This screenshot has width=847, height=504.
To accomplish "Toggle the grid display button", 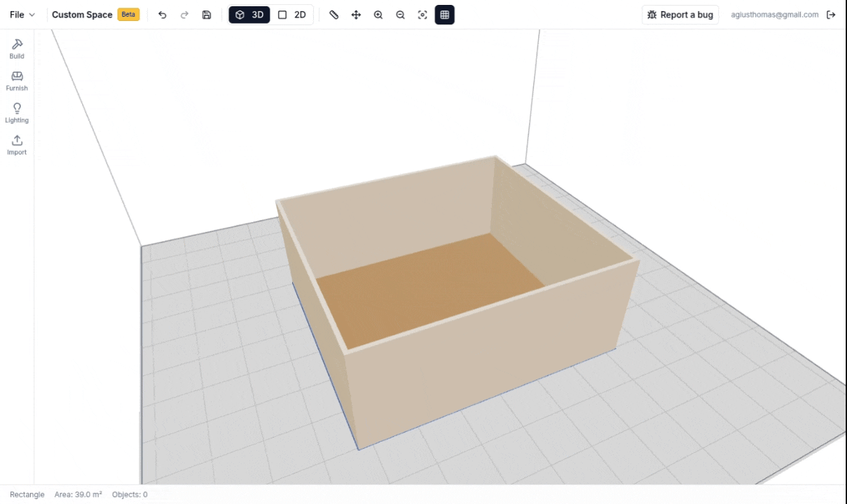I will (445, 15).
